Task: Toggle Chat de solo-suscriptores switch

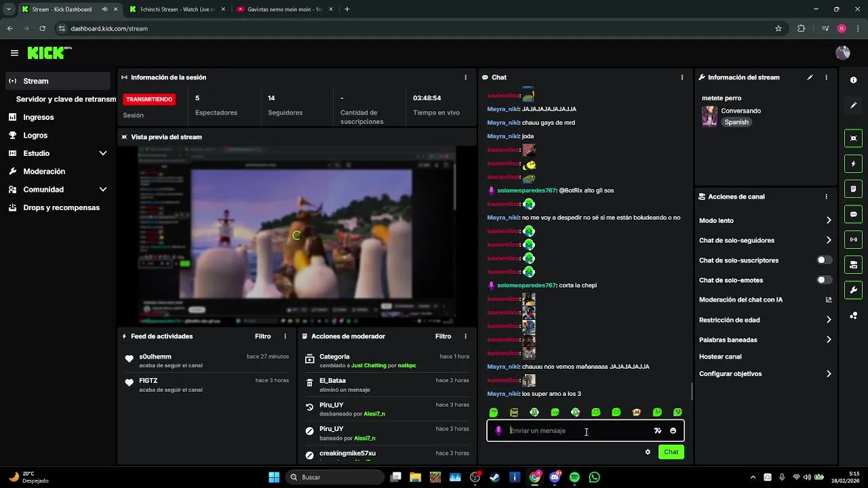Action: [x=824, y=260]
